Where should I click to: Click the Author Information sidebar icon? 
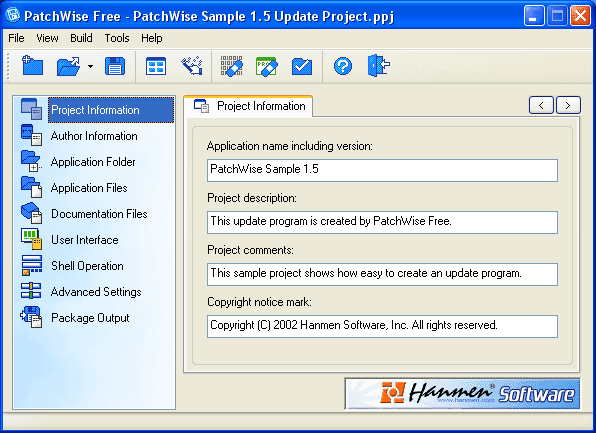click(x=32, y=135)
